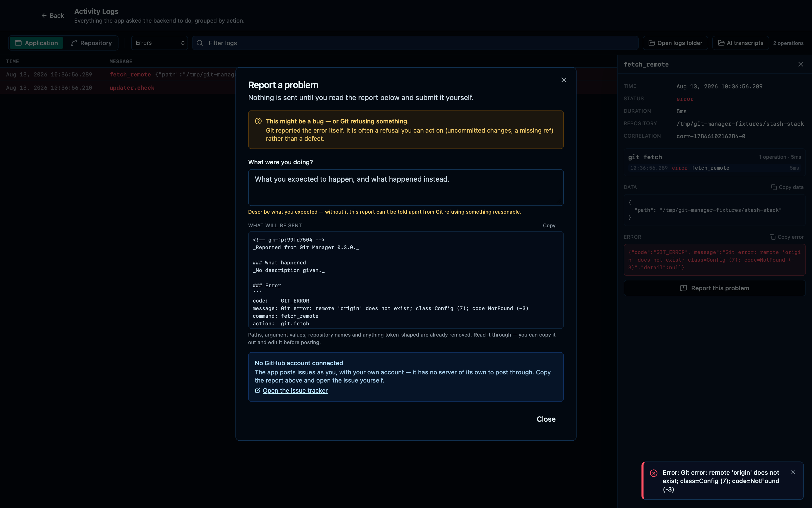The image size is (812, 508).
Task: Open the Errors filter dropdown
Action: point(159,43)
